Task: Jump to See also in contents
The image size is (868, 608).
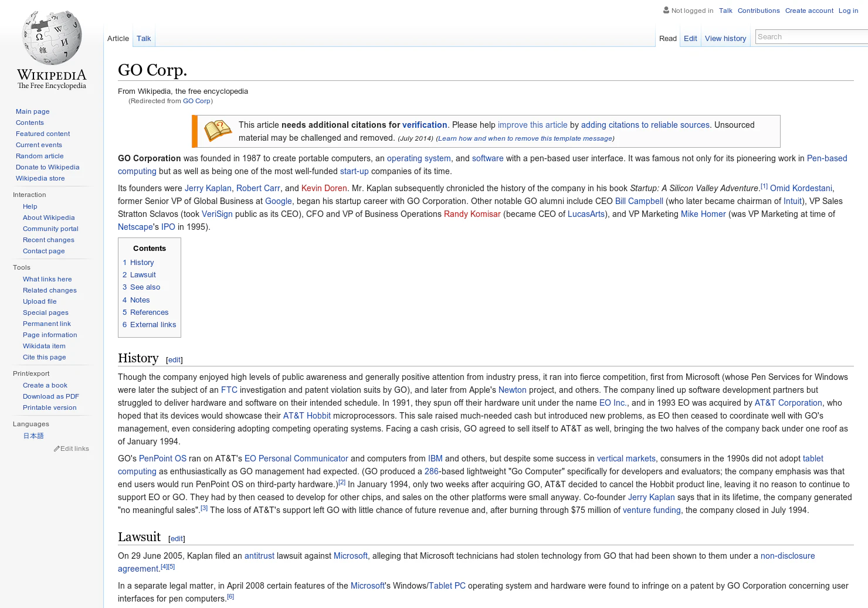Action: (x=141, y=287)
